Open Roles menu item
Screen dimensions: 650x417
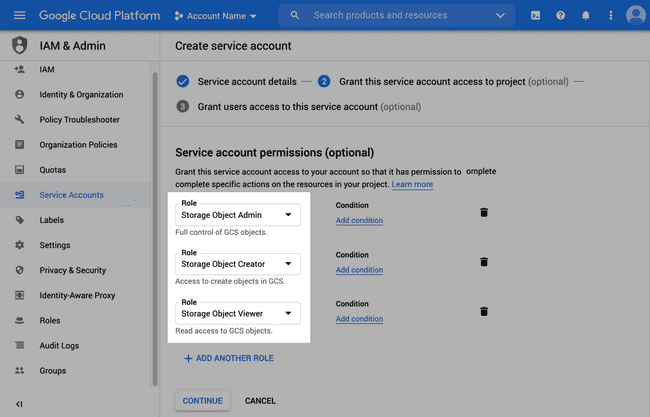50,320
